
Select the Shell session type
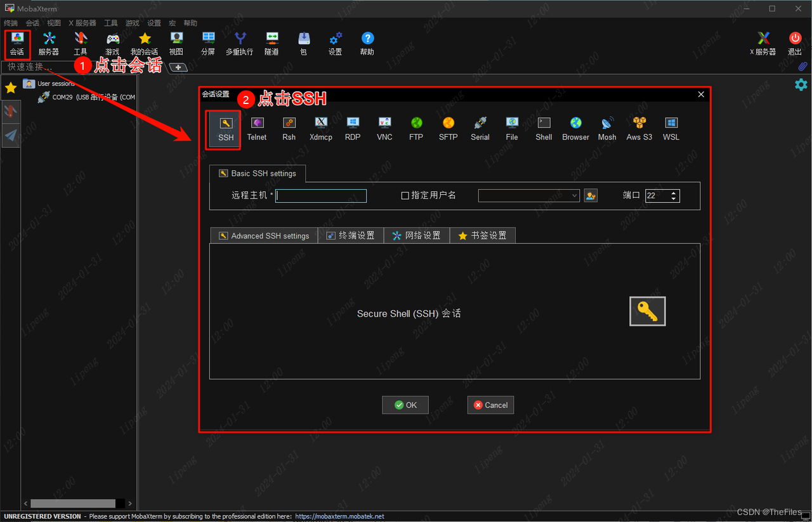point(544,129)
